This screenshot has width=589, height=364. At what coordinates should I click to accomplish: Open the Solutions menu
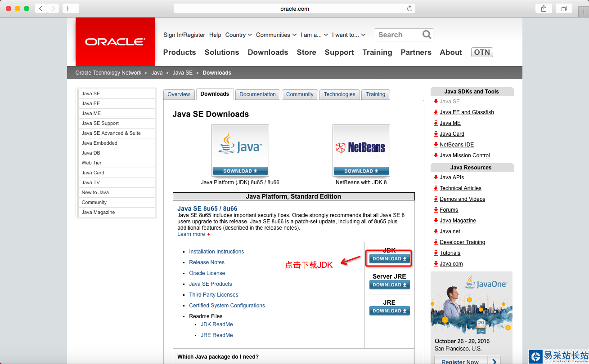(x=222, y=52)
